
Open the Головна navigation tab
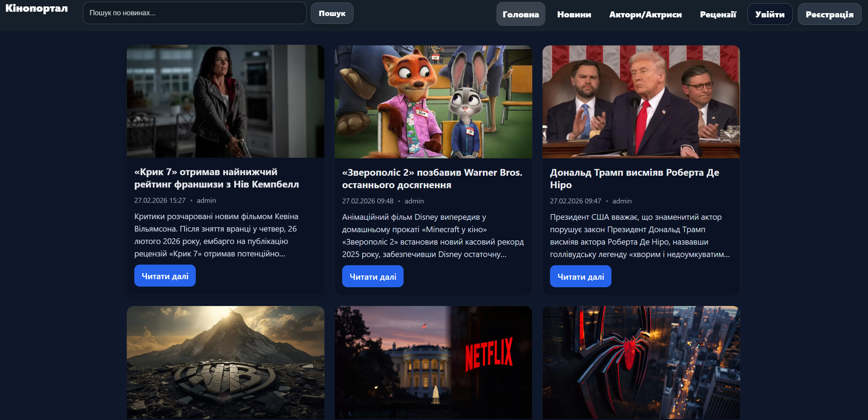coord(521,14)
